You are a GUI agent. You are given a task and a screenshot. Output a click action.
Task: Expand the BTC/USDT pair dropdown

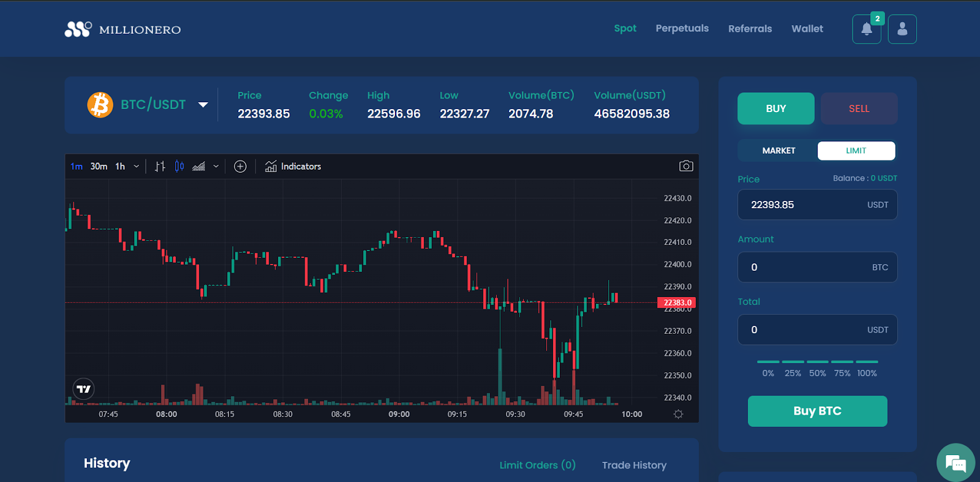(x=203, y=105)
